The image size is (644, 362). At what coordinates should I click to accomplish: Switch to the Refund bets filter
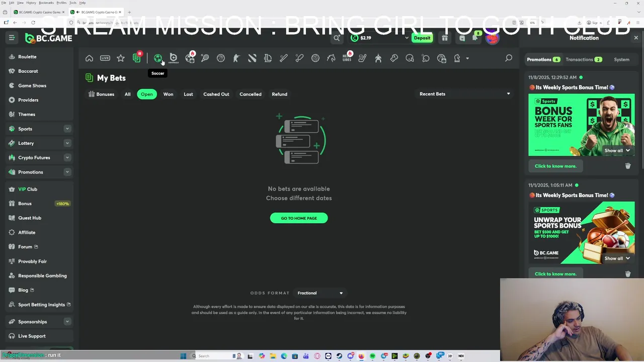point(279,94)
